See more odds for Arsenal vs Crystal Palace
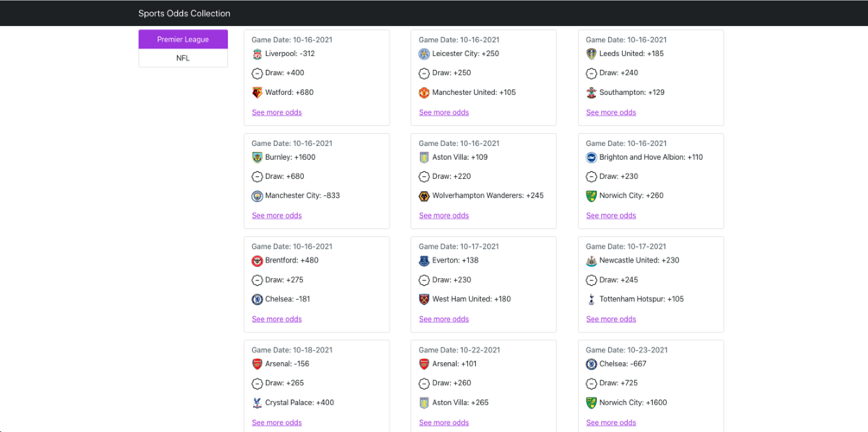Viewport: 868px width, 432px height. pos(276,422)
